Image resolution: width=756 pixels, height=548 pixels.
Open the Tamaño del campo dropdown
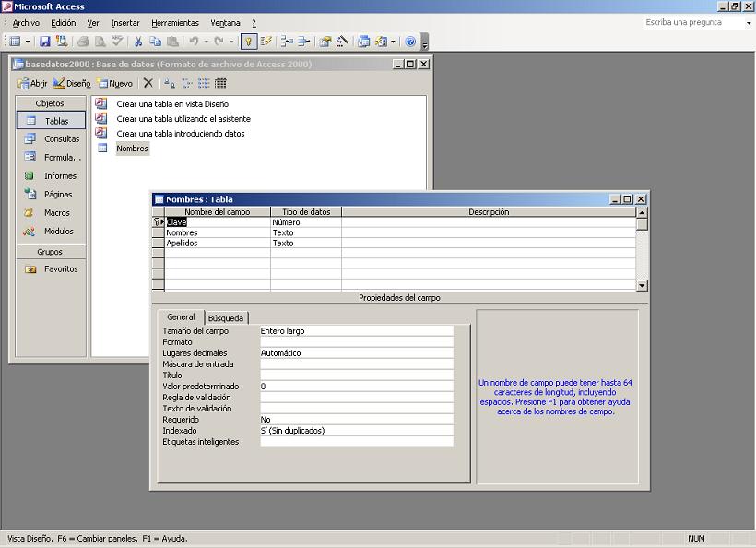357,330
